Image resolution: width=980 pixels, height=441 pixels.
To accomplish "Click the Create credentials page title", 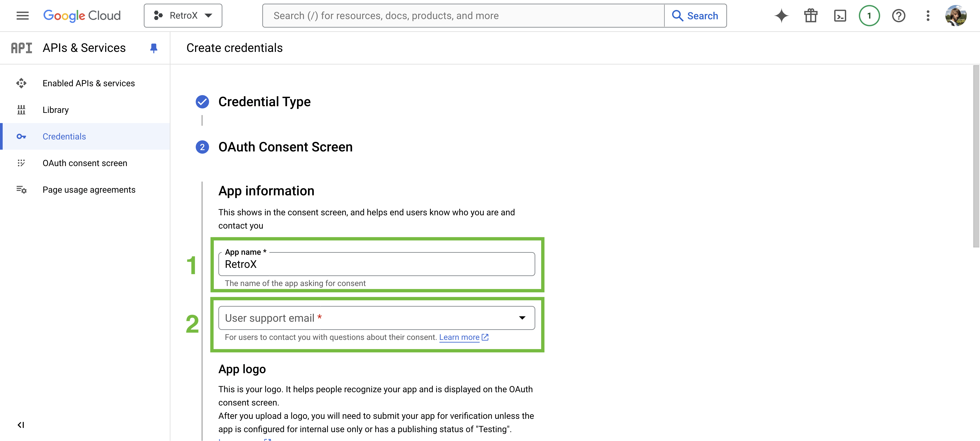I will pos(234,48).
